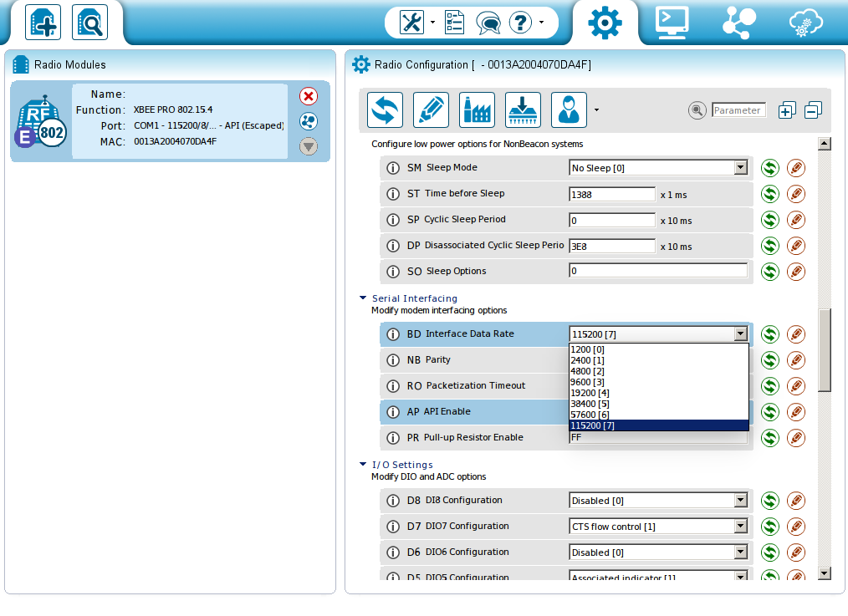Click the info icon for BD Interface Data Rate
The width and height of the screenshot is (848, 616).
[x=393, y=334]
